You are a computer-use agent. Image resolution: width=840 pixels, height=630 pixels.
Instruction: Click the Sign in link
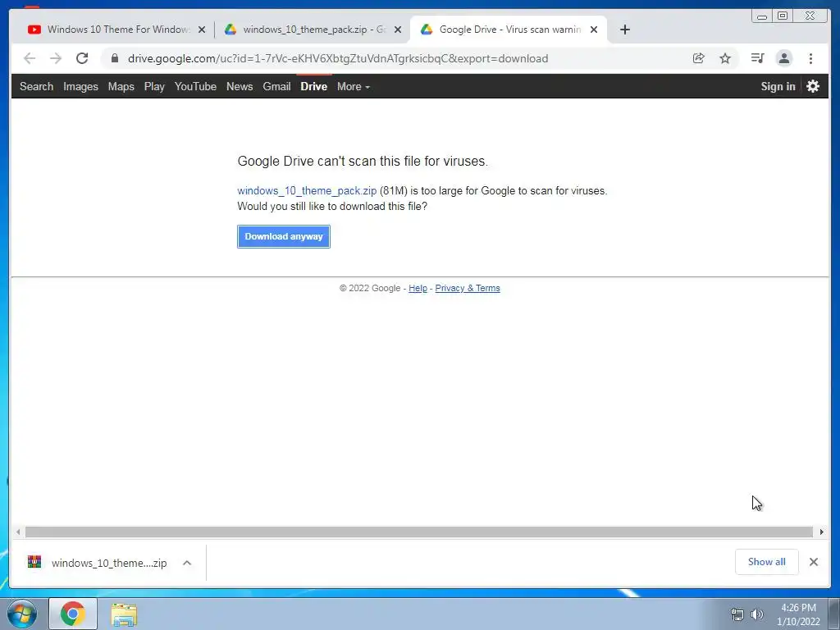coord(778,86)
